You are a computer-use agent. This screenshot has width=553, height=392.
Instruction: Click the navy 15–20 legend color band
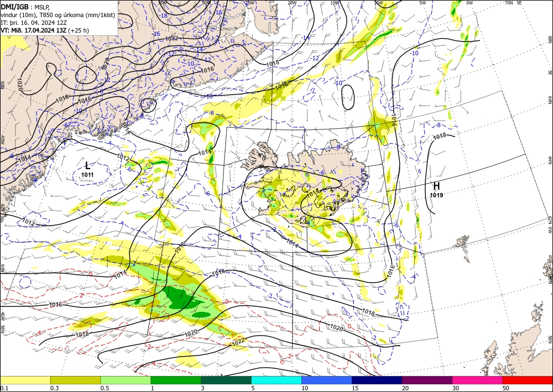377,380
